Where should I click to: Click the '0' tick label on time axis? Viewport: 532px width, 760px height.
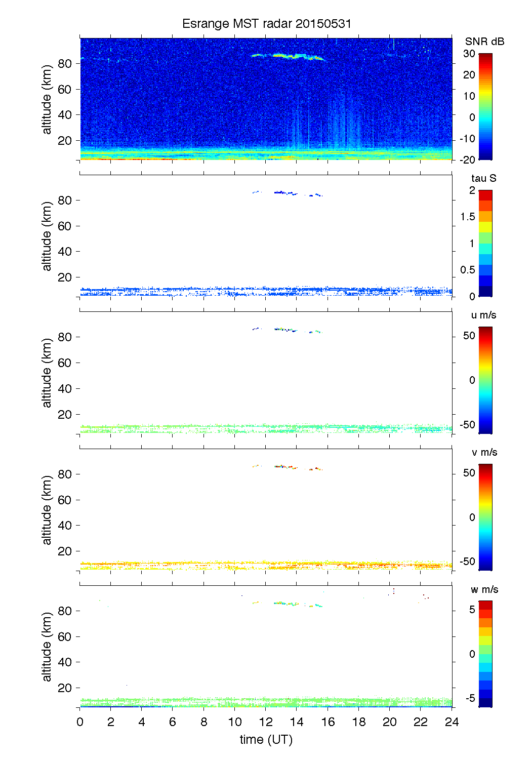[x=80, y=722]
